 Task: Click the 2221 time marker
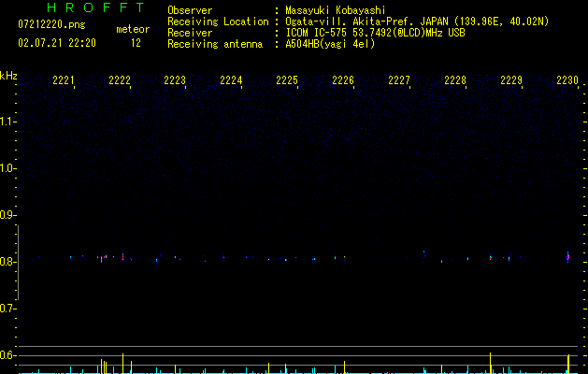(64, 80)
